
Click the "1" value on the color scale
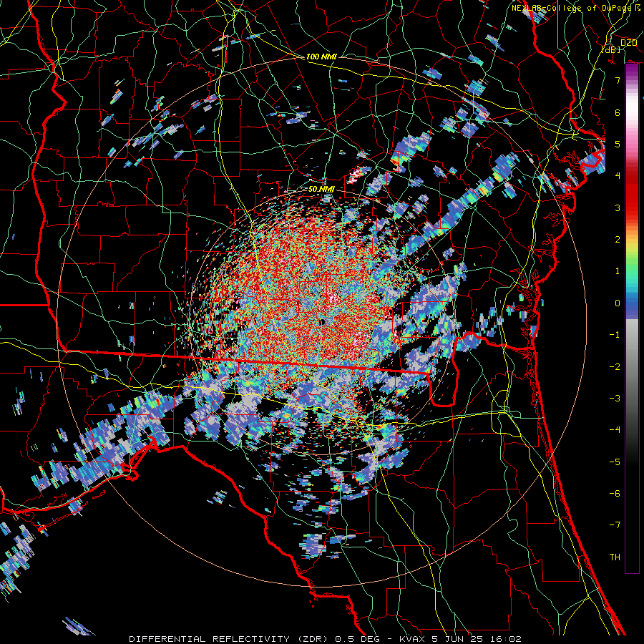tap(618, 271)
